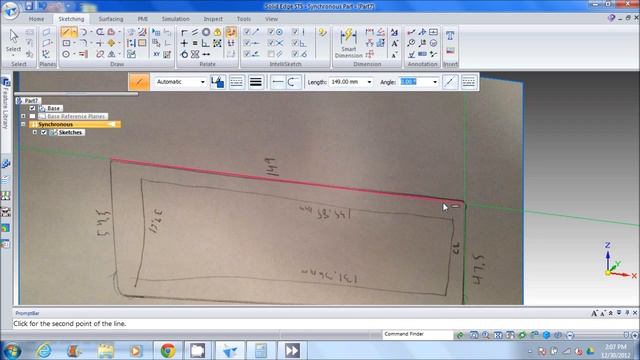Click the Fit view icon in status bar
The width and height of the screenshot is (640, 360).
tap(498, 335)
